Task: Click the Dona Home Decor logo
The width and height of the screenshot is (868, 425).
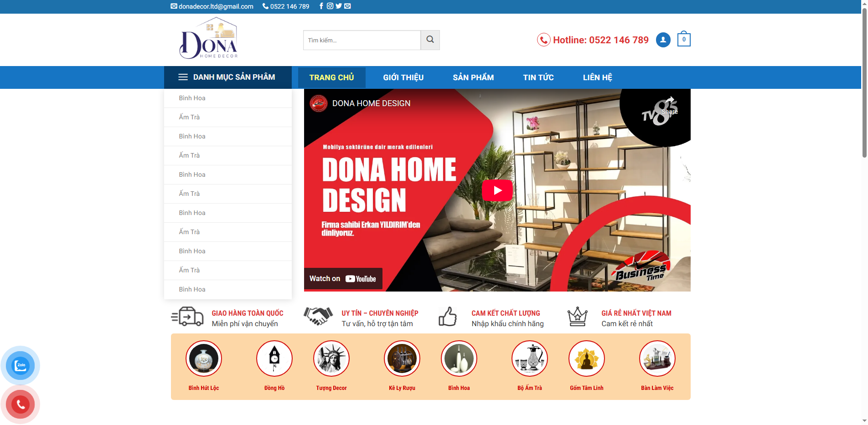Action: tap(209, 38)
